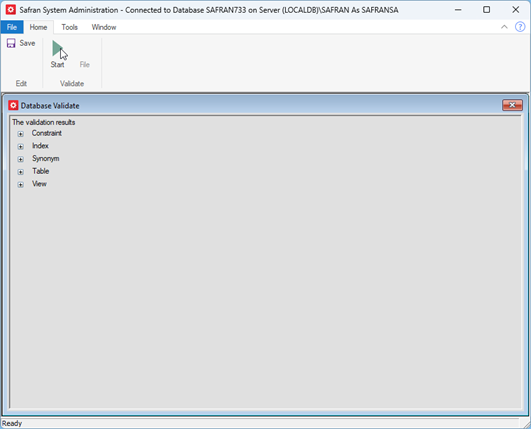Select the Constraint label in results
This screenshot has height=429, width=531.
click(x=47, y=133)
